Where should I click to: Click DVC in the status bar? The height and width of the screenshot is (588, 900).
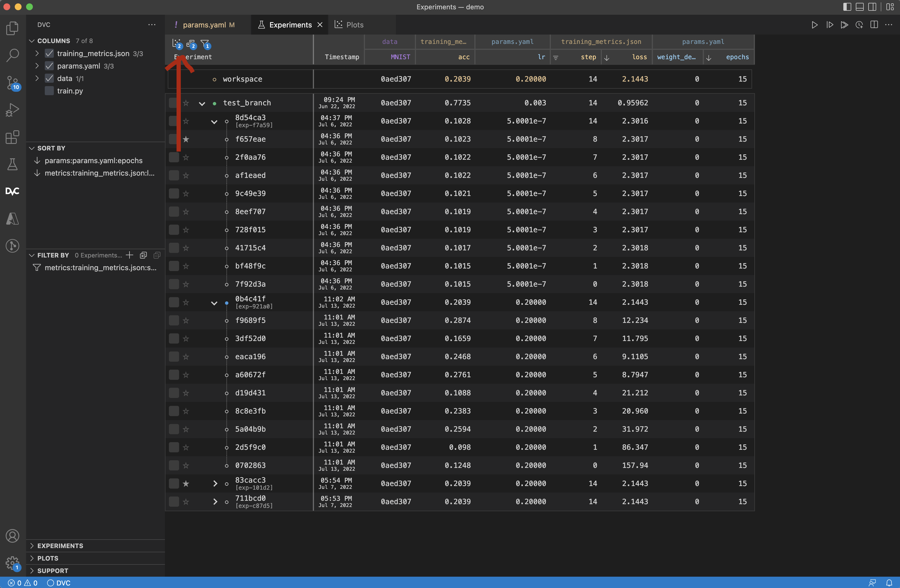coord(59,583)
